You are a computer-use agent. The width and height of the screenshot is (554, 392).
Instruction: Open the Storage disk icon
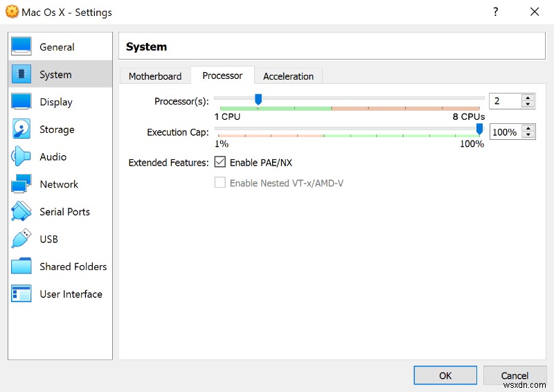click(21, 129)
